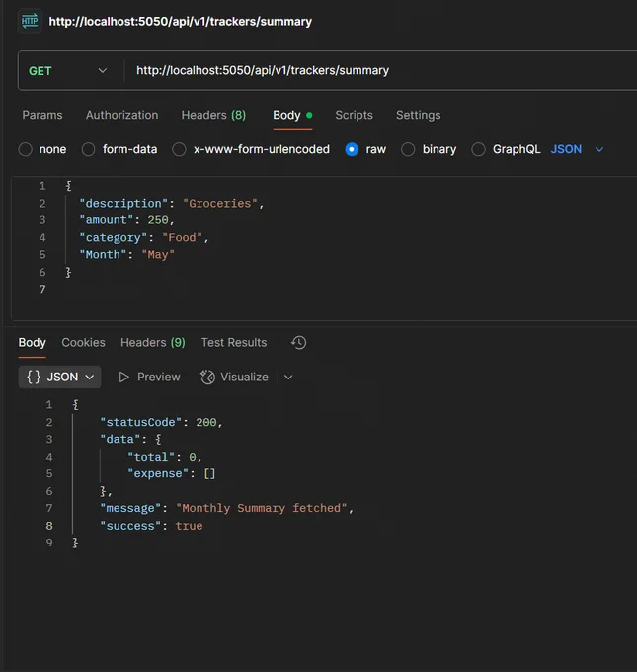Click the "data": { response line
This screenshot has height=672, width=637.
(130, 440)
